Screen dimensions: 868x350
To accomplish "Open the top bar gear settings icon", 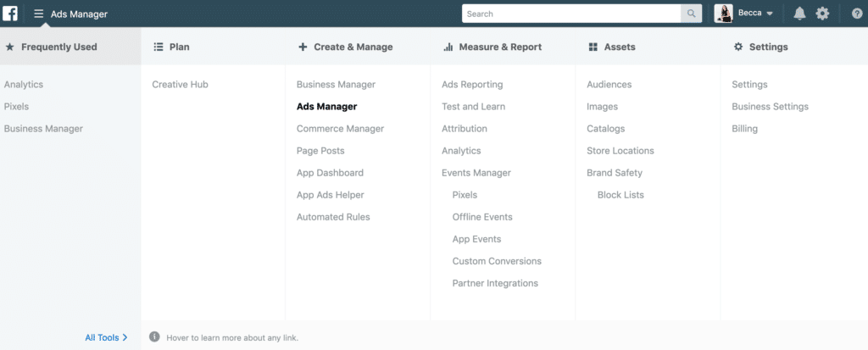I will 822,14.
